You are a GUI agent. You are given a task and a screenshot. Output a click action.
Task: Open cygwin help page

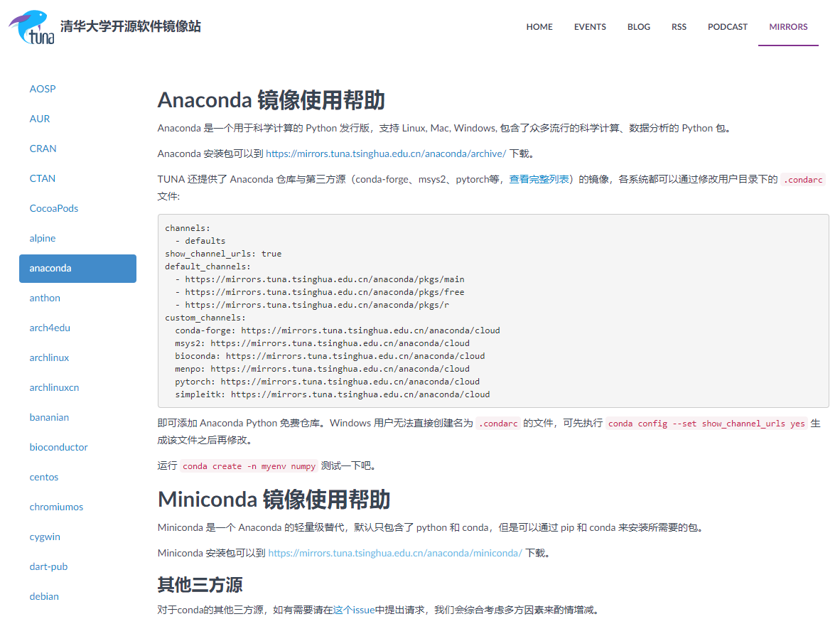[x=45, y=537]
